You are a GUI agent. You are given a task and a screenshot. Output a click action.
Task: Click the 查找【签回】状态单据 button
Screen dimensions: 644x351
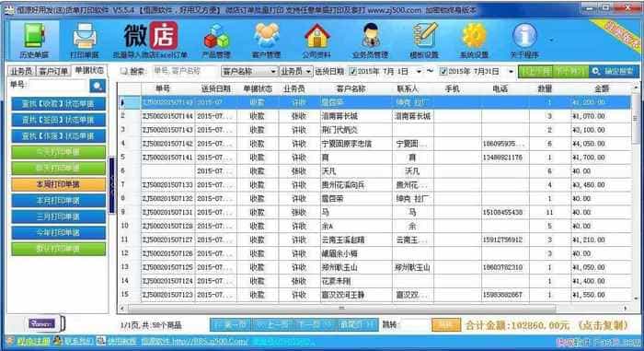58,120
